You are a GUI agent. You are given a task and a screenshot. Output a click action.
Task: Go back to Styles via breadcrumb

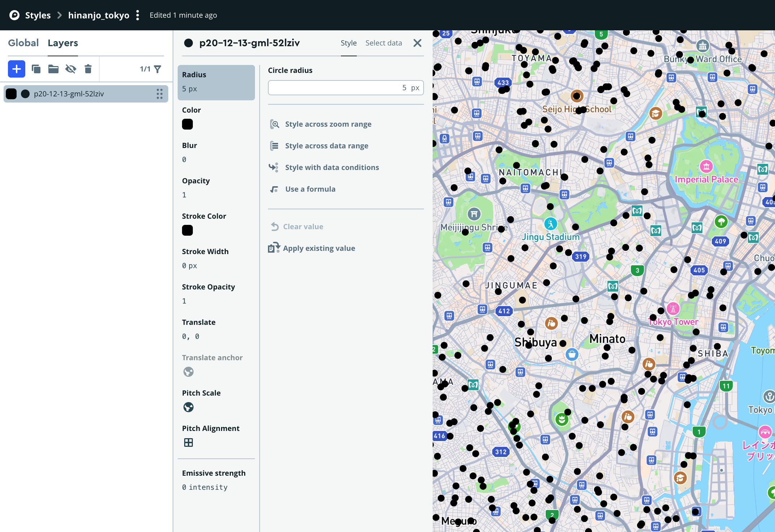tap(38, 15)
